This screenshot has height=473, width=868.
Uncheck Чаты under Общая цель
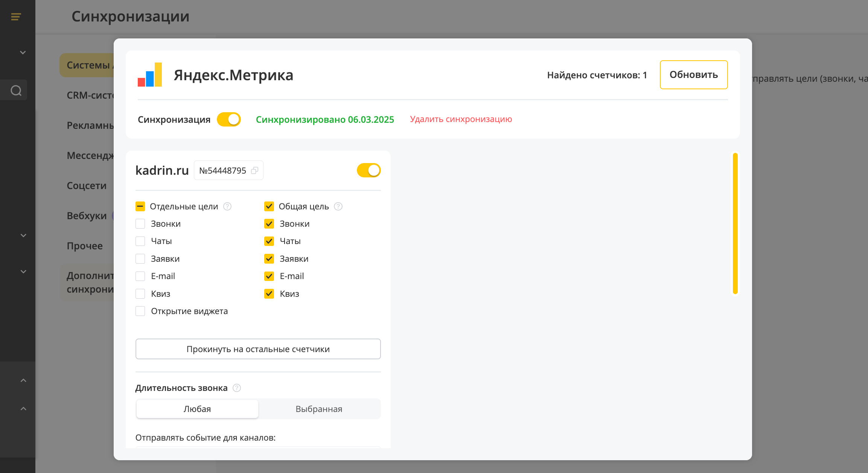click(x=269, y=241)
